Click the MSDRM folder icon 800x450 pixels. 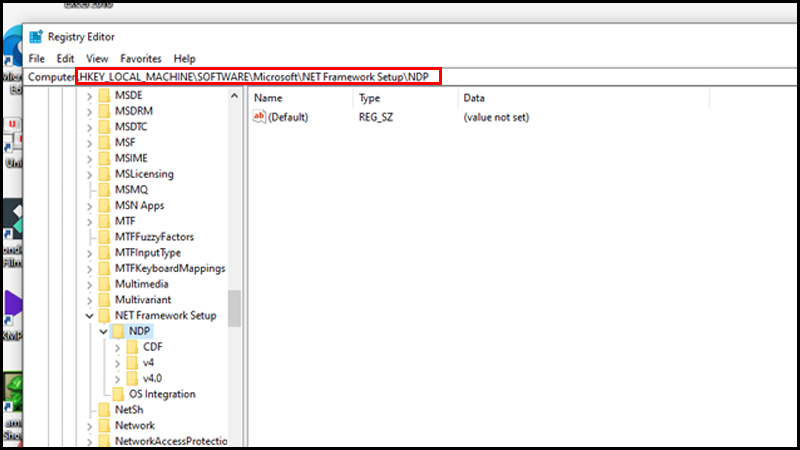coord(104,111)
